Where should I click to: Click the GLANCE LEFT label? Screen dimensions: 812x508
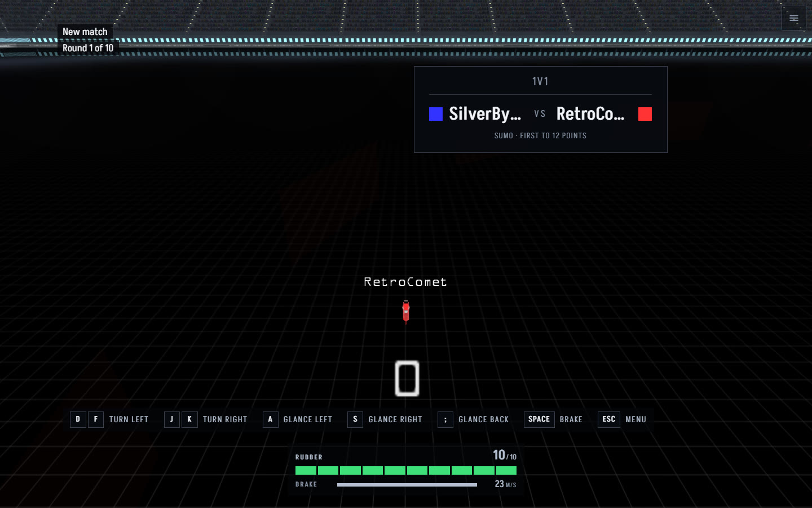click(308, 419)
